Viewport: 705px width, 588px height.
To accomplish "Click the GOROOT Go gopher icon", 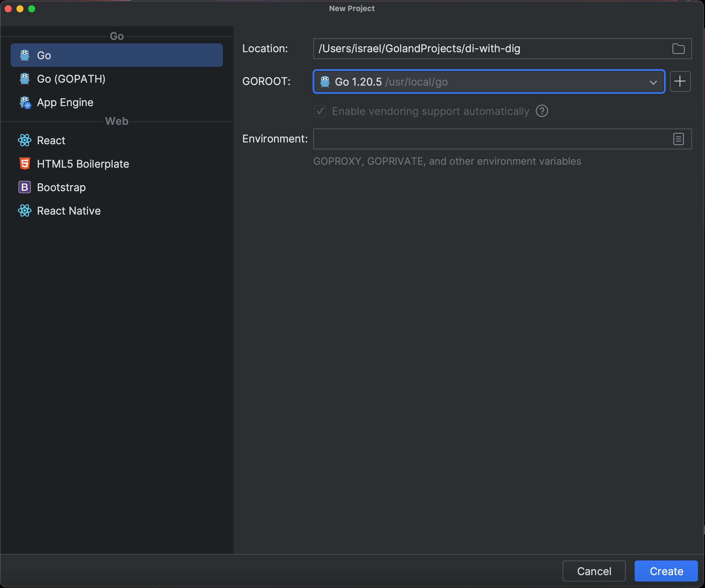I will coord(326,81).
